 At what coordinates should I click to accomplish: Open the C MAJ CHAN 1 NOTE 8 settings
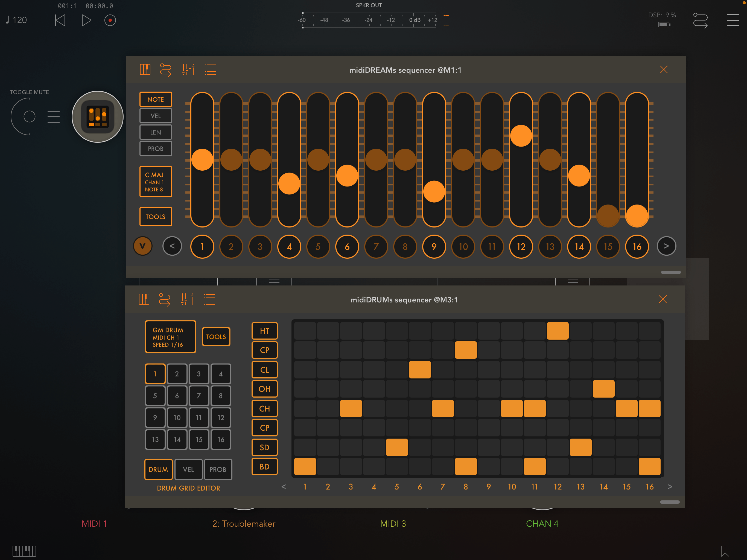[156, 182]
